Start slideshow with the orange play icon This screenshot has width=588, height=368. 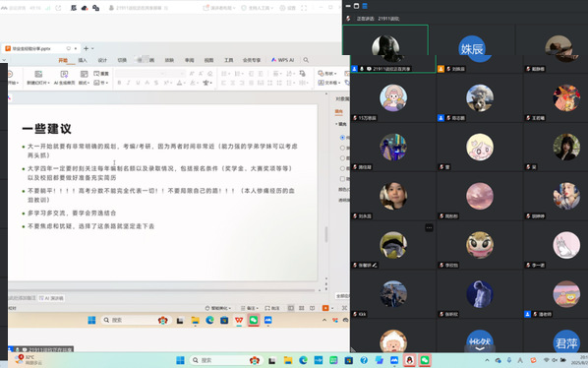point(325,308)
